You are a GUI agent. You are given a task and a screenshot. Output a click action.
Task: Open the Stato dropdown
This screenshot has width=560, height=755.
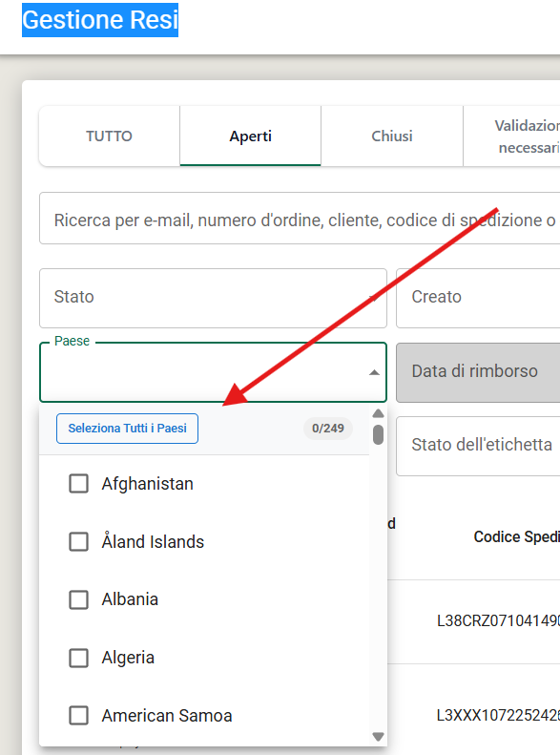(x=213, y=298)
